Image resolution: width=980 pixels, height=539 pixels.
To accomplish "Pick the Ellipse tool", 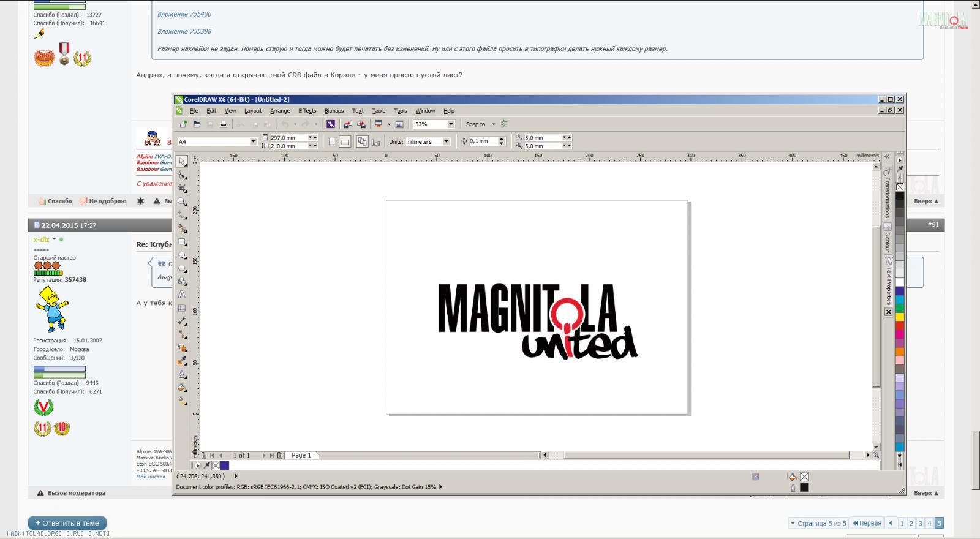I will tap(182, 255).
